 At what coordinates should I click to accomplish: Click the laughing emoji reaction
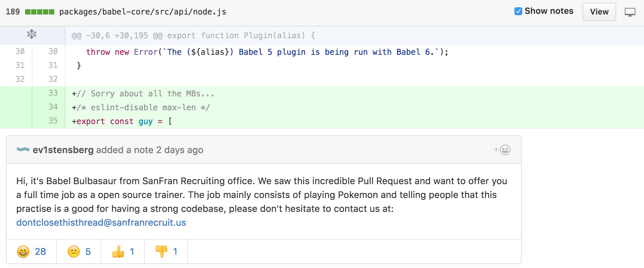(x=31, y=252)
